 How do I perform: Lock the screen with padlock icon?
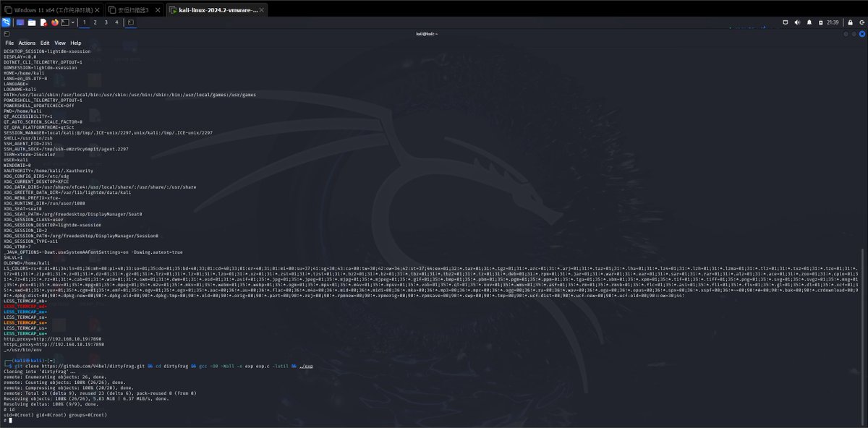point(850,22)
